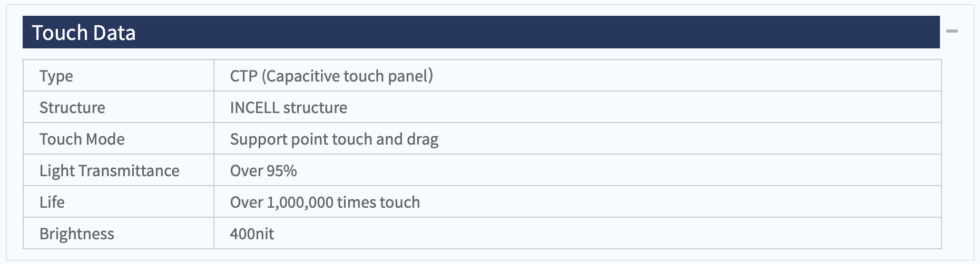980x264 pixels.
Task: Click the word Transmittance in table
Action: (129, 170)
